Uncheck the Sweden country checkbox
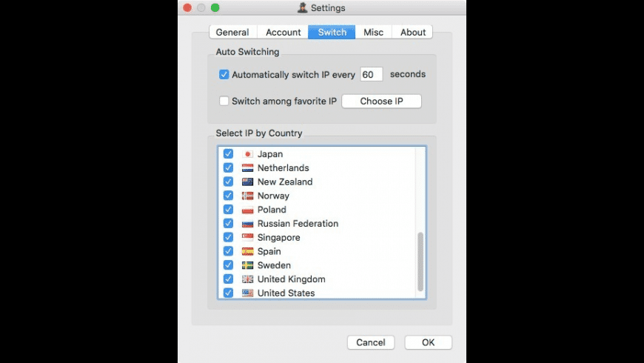 pos(228,265)
